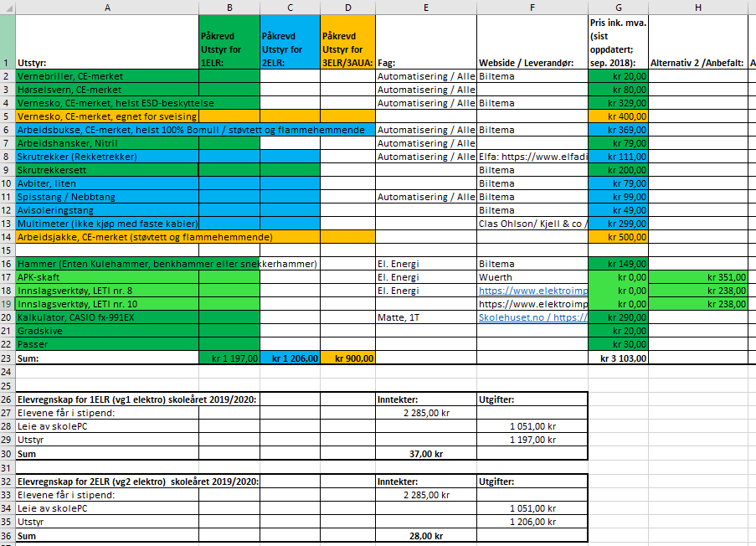Click cell '1 206,00 kr' in row 35
Viewport: 756px width, 546px height.
click(x=532, y=522)
